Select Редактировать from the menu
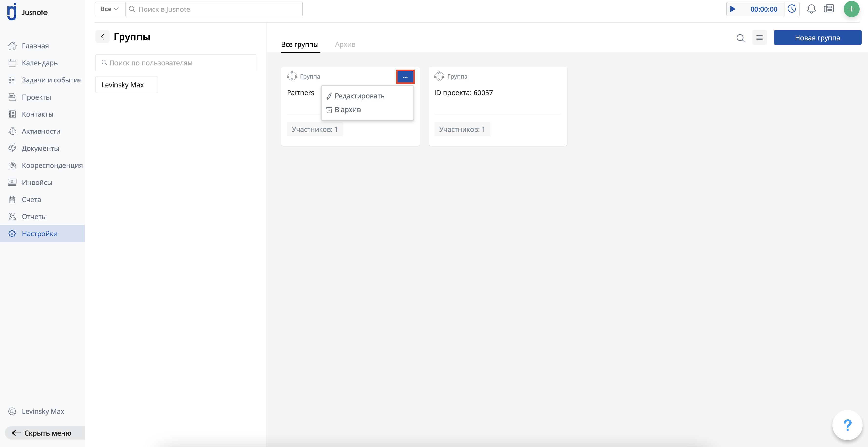 click(x=359, y=96)
